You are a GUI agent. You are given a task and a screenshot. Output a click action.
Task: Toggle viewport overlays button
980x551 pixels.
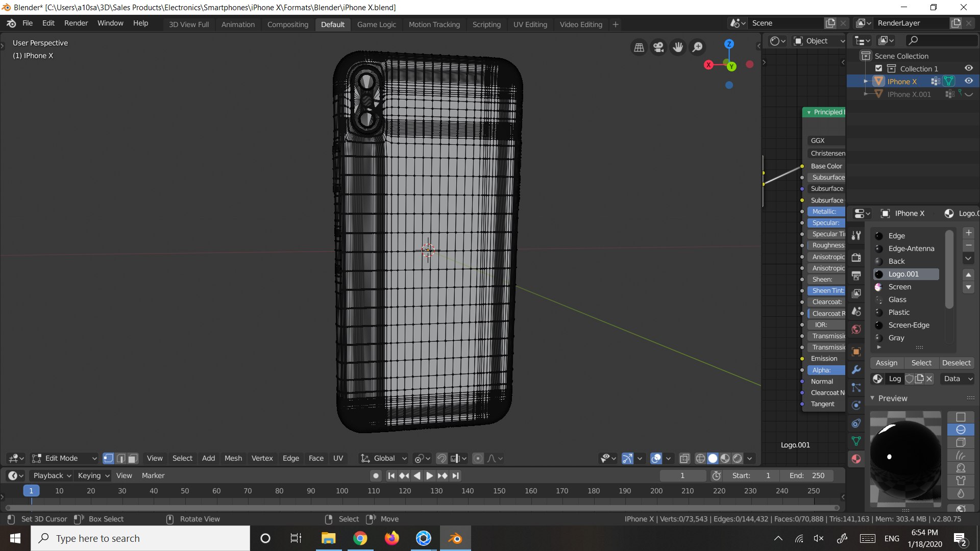[656, 458]
